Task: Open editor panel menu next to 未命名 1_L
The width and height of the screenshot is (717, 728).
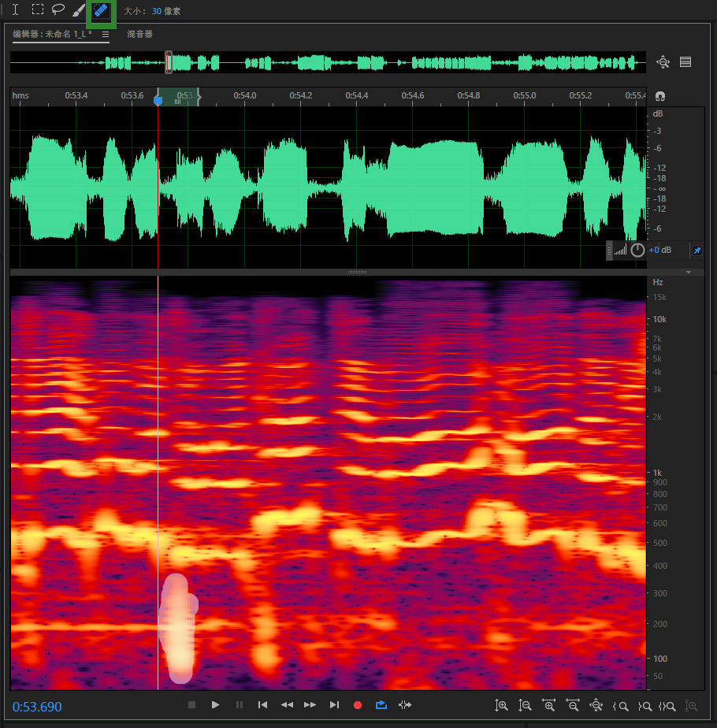Action: tap(106, 35)
